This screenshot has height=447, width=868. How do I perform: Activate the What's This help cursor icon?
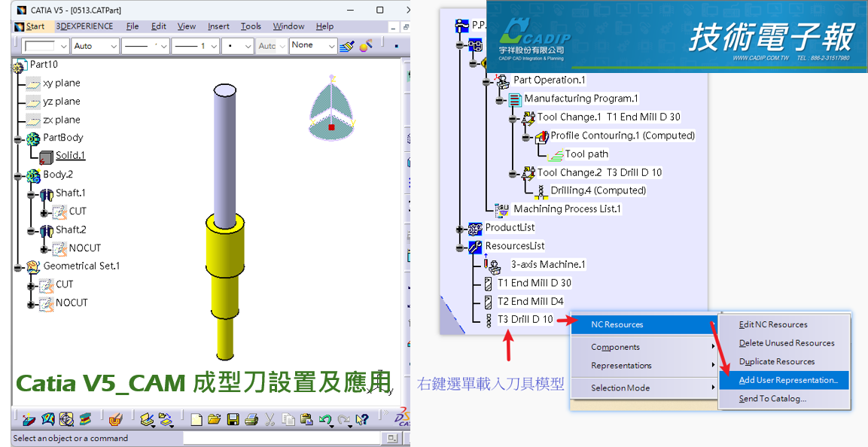click(362, 419)
